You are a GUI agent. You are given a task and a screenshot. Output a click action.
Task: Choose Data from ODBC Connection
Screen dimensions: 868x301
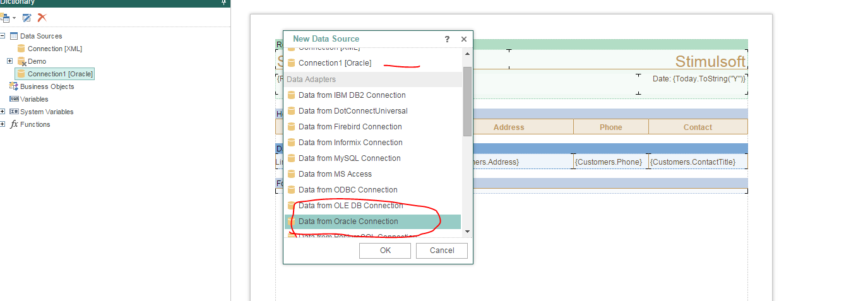coord(374,190)
